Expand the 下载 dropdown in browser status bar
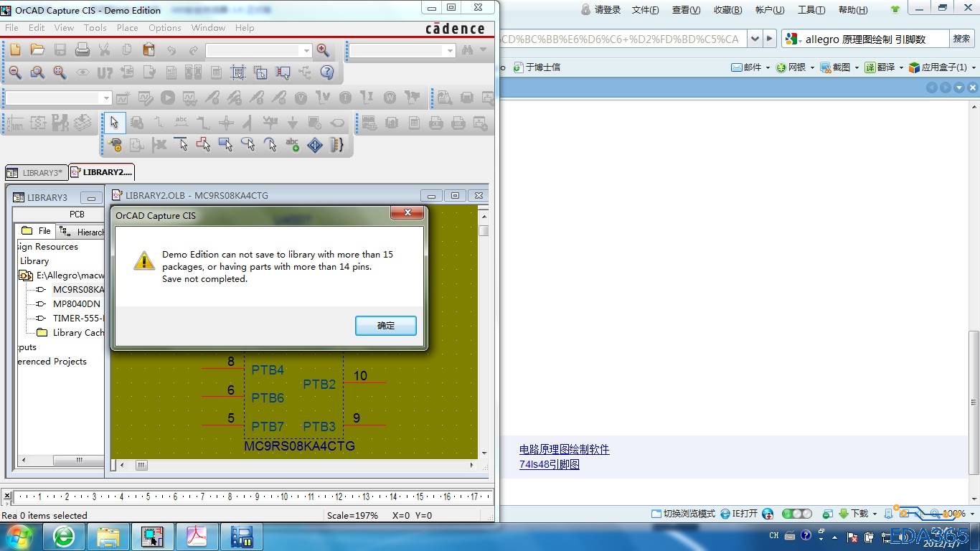Viewport: 980px width, 551px height. [x=875, y=514]
